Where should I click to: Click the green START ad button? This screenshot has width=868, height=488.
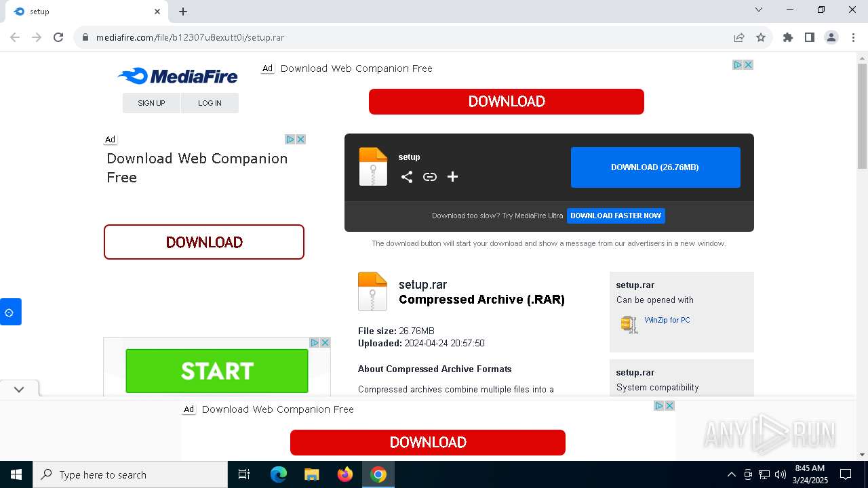[217, 371]
